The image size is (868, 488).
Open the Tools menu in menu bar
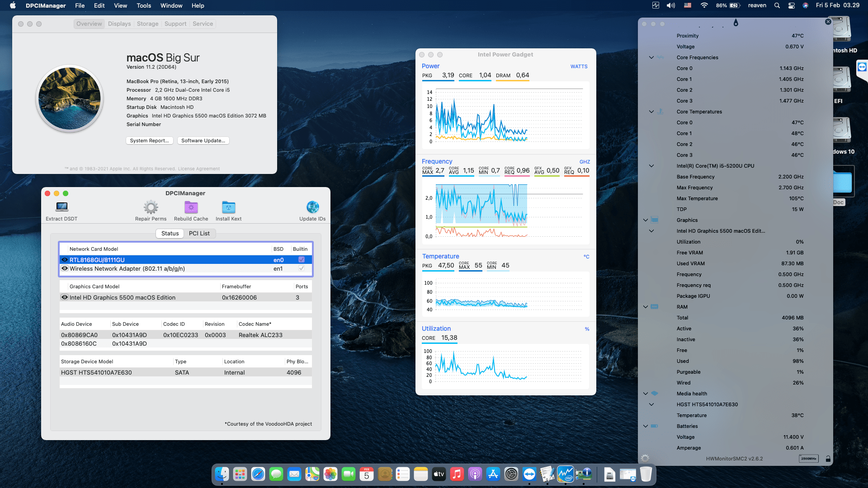pos(144,5)
